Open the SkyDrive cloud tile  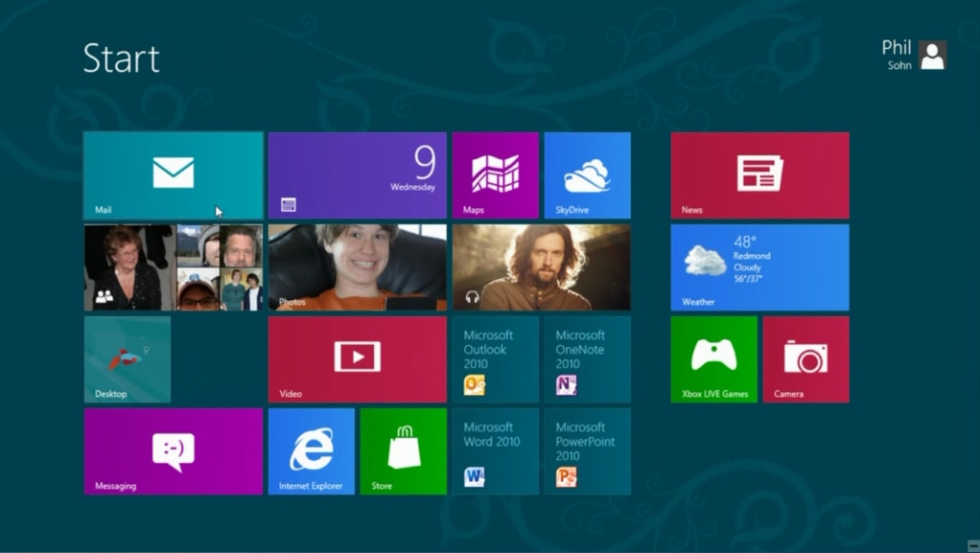click(x=587, y=175)
